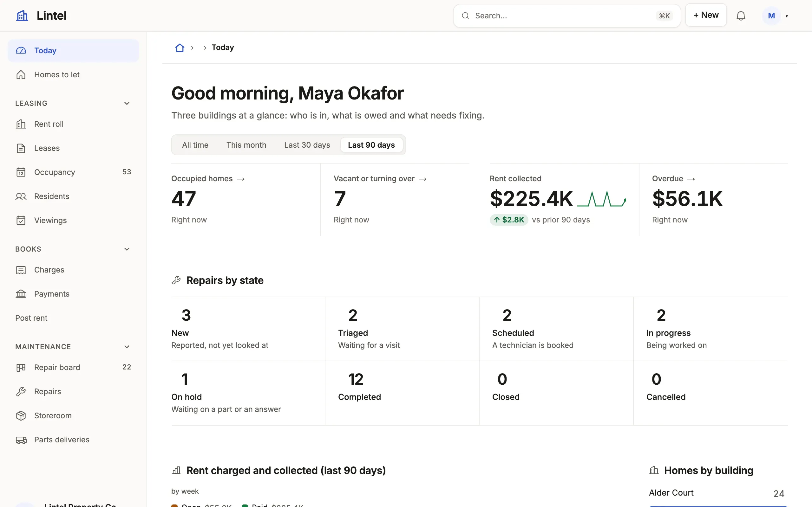Switch range to This month
This screenshot has height=507, width=812.
(246, 145)
